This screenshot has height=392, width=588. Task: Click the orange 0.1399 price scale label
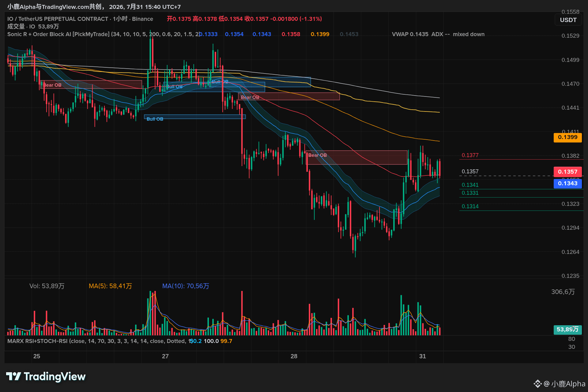tap(567, 137)
